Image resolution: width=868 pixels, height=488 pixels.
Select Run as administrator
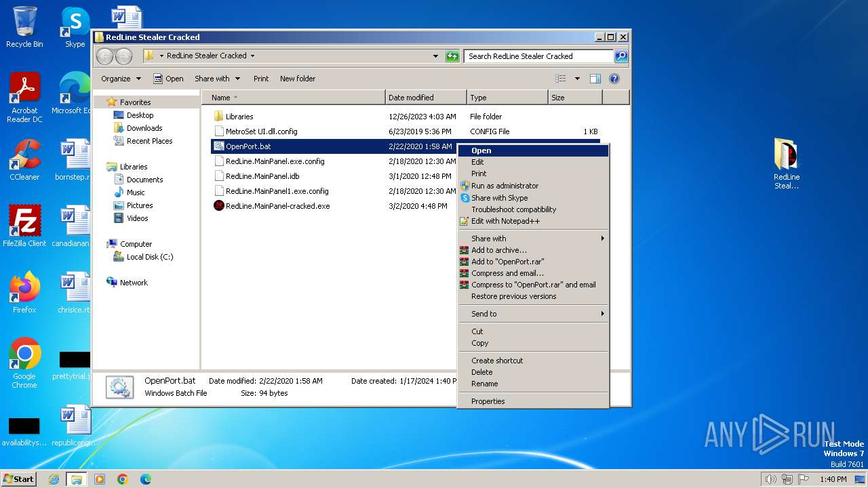[x=533, y=186]
